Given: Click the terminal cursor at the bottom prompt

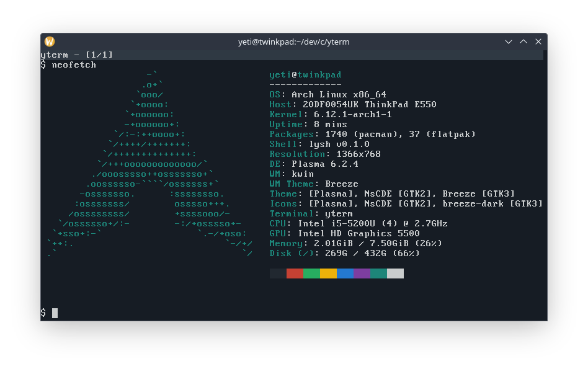Looking at the screenshot, I should point(55,313).
